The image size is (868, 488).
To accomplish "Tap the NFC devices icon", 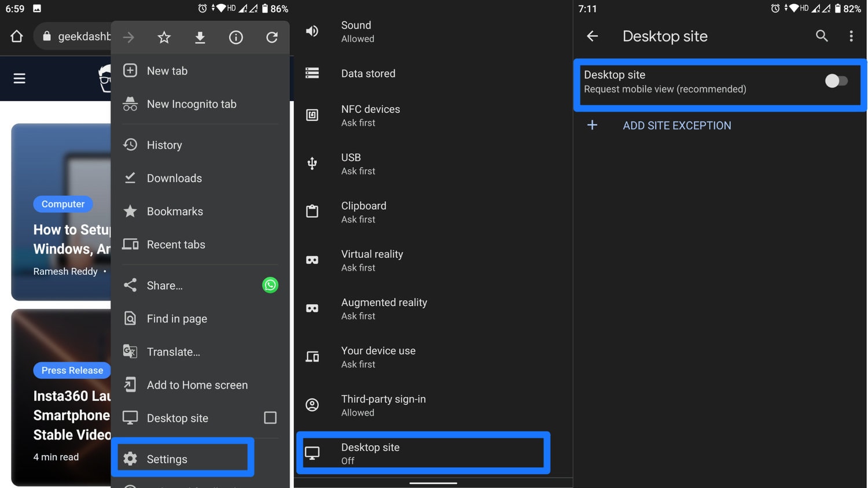I will [312, 115].
